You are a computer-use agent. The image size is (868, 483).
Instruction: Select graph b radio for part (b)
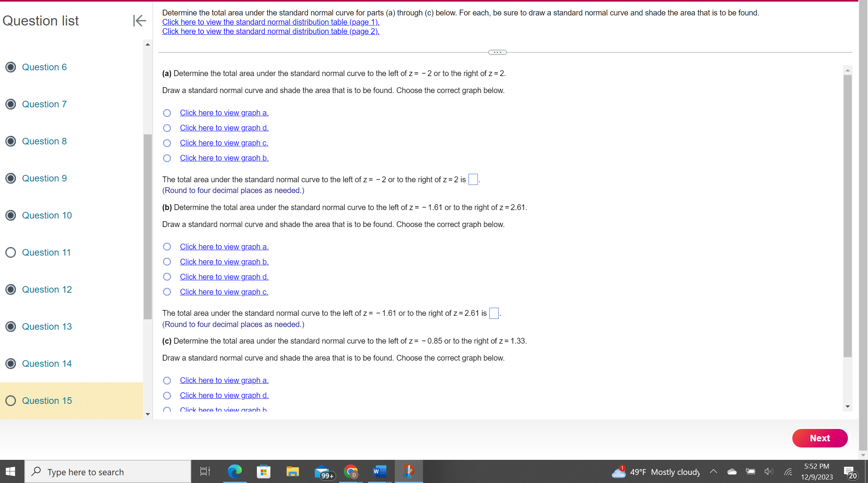point(167,262)
